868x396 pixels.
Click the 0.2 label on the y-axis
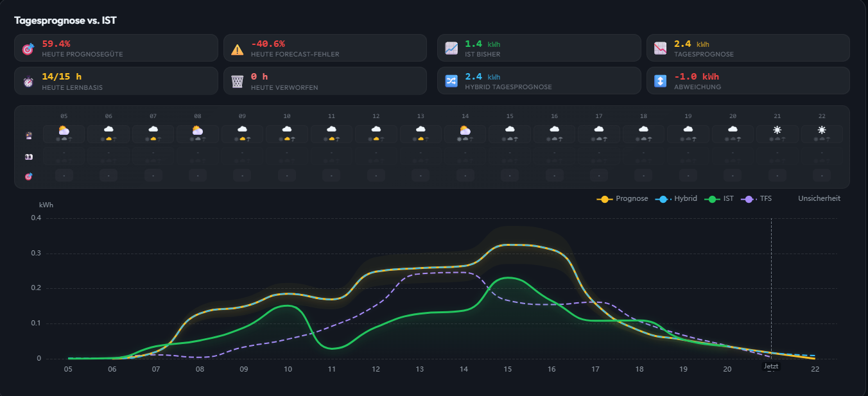[x=36, y=288]
